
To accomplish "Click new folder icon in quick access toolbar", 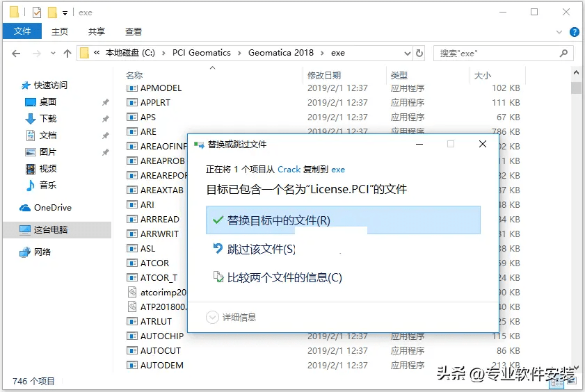I will (x=53, y=13).
